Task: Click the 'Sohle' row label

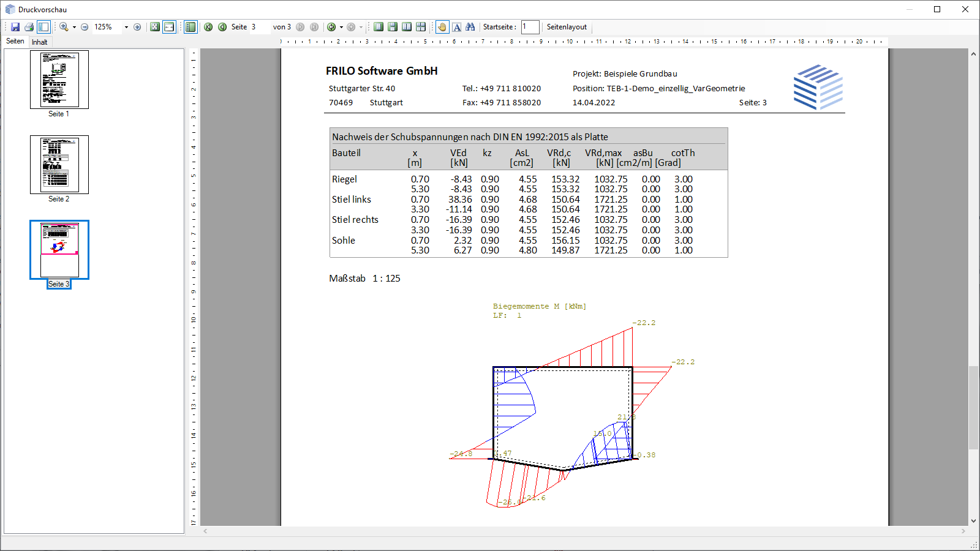Action: pos(344,241)
